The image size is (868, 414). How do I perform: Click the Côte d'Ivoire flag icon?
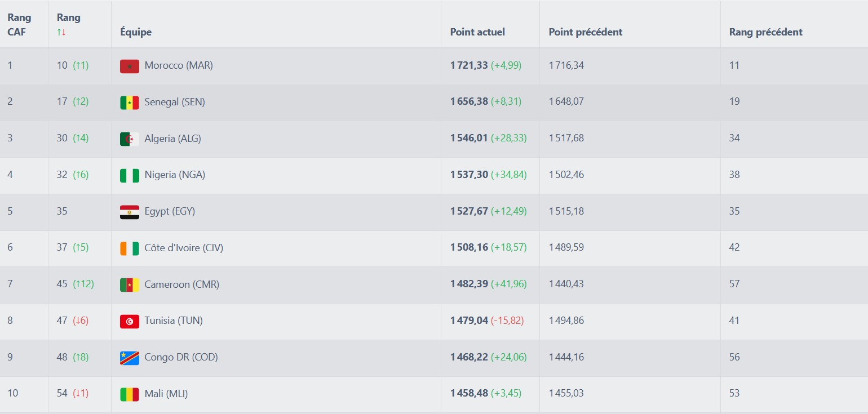(129, 248)
